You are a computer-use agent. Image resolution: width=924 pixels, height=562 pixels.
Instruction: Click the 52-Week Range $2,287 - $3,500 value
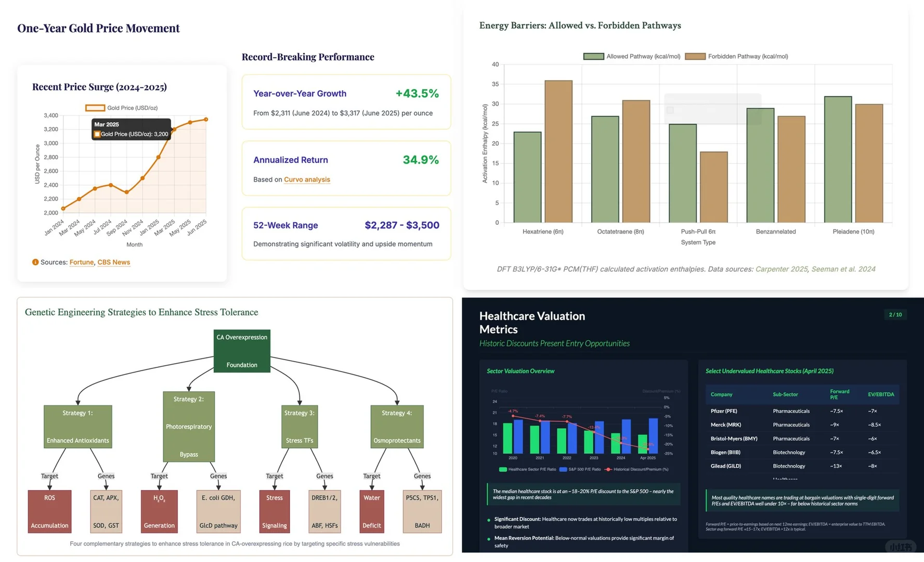click(x=402, y=225)
